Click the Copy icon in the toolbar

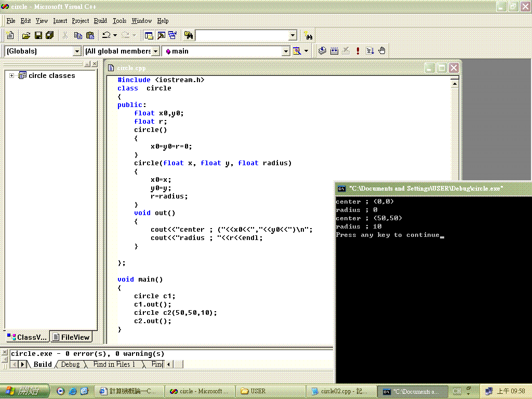click(x=78, y=35)
